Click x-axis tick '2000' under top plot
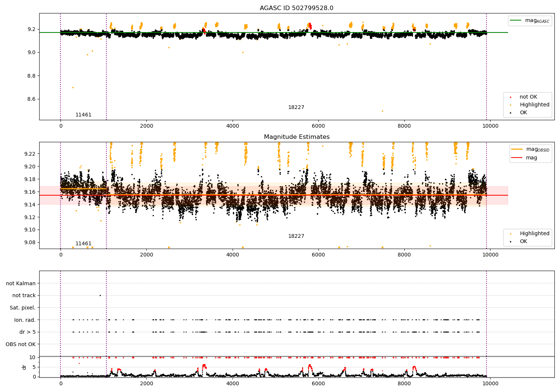The image size is (560, 392). pyautogui.click(x=146, y=126)
